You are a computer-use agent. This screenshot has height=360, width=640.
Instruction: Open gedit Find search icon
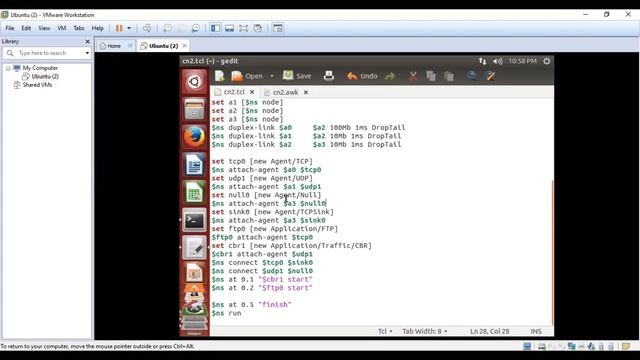[x=472, y=76]
